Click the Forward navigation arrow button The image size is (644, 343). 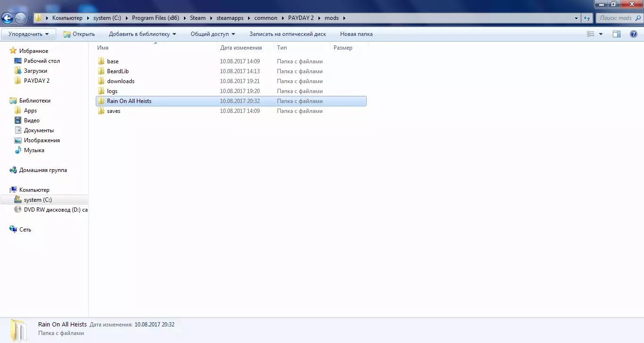[20, 18]
